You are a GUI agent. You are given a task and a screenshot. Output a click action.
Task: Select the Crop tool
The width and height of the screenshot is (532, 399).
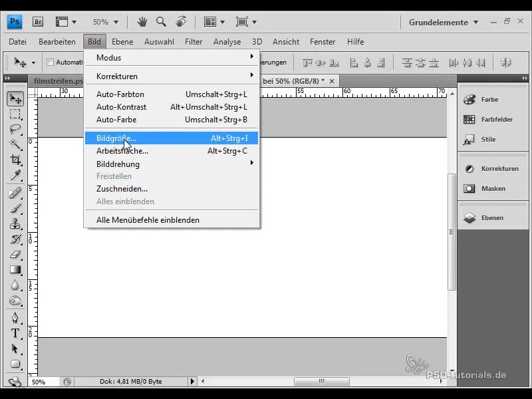(x=15, y=160)
